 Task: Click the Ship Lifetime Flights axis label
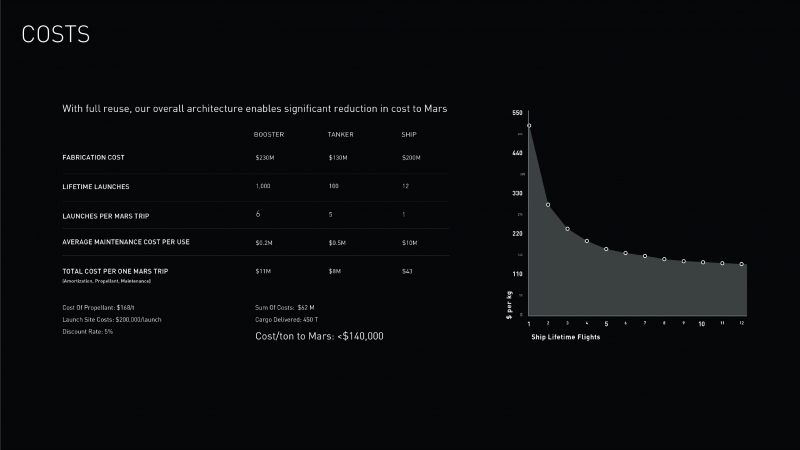(565, 337)
